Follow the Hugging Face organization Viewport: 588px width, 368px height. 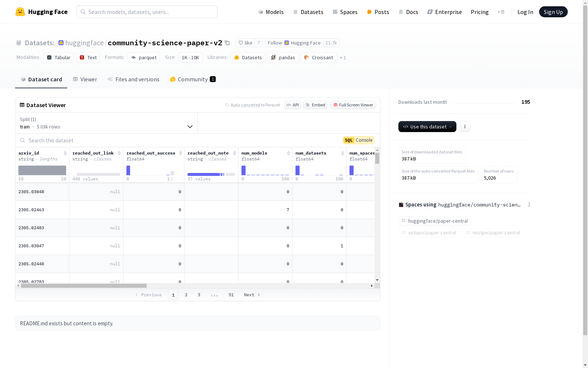coord(294,43)
